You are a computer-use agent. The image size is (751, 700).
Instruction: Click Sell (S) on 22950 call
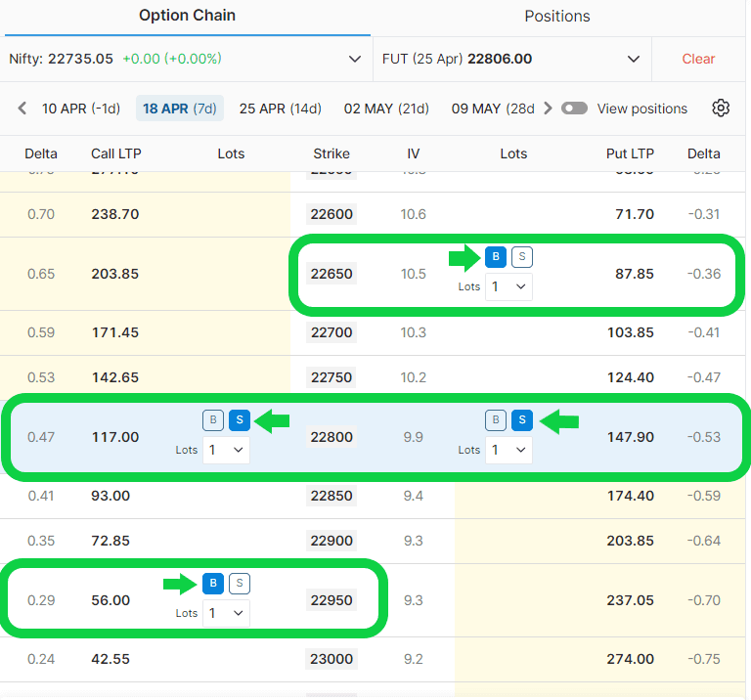click(x=240, y=584)
